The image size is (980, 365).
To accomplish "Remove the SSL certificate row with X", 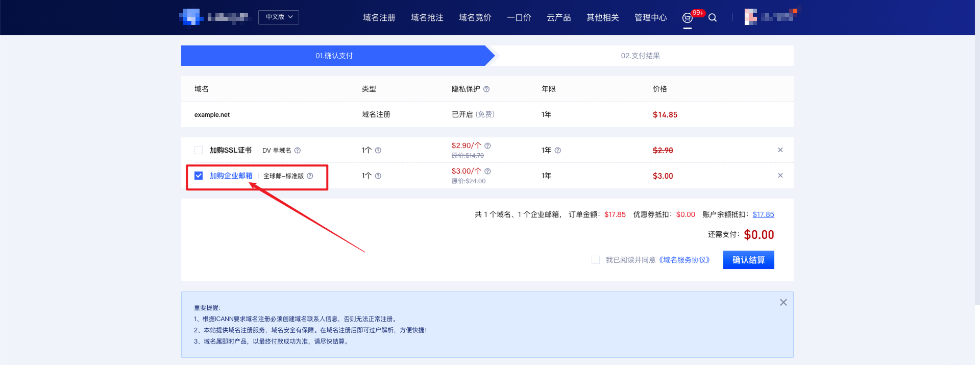I will pos(780,150).
